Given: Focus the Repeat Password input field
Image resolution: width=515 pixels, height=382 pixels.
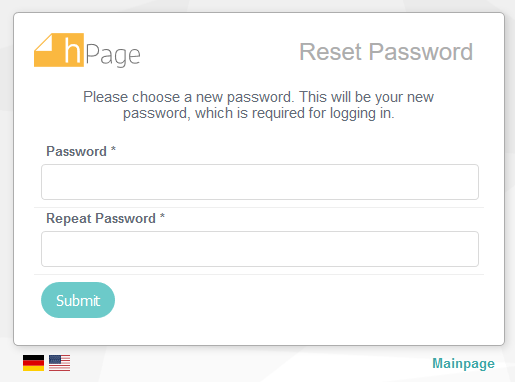Looking at the screenshot, I should (260, 249).
